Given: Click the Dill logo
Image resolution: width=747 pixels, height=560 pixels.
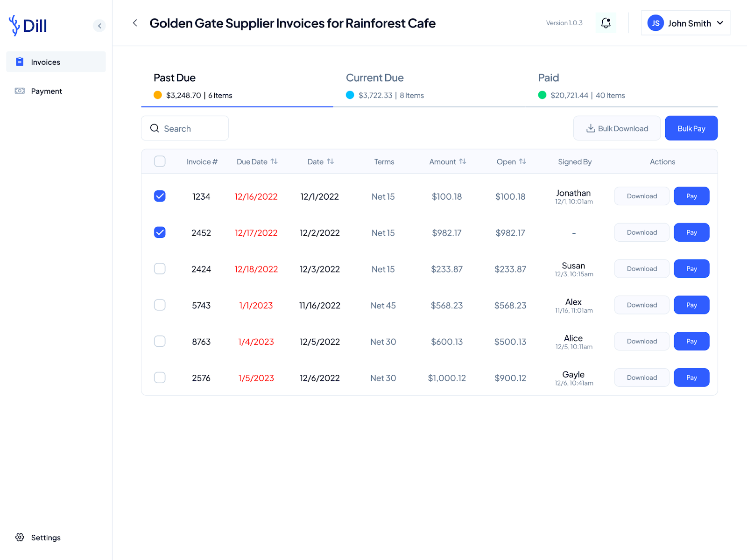Looking at the screenshot, I should tap(28, 25).
